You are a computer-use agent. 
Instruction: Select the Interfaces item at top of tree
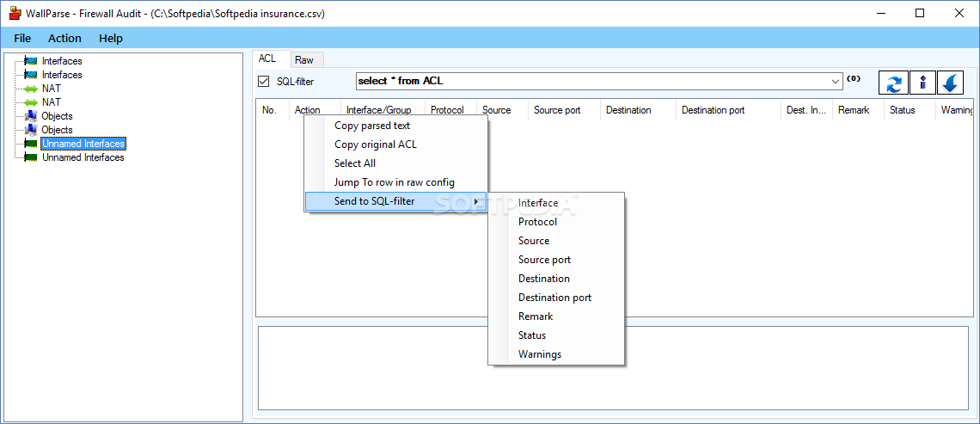click(x=62, y=61)
